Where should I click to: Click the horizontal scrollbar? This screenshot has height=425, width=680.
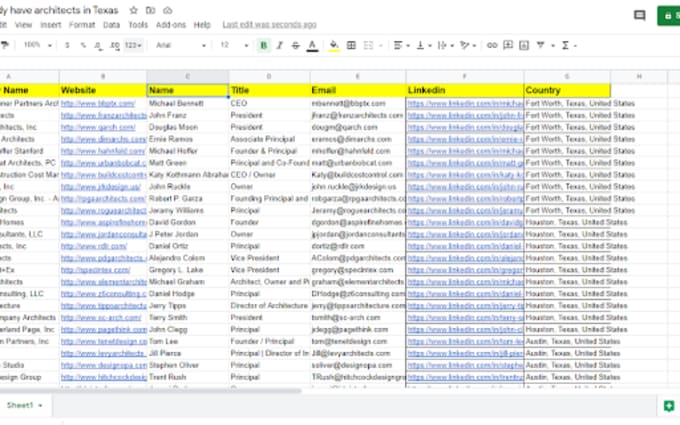[x=150, y=391]
